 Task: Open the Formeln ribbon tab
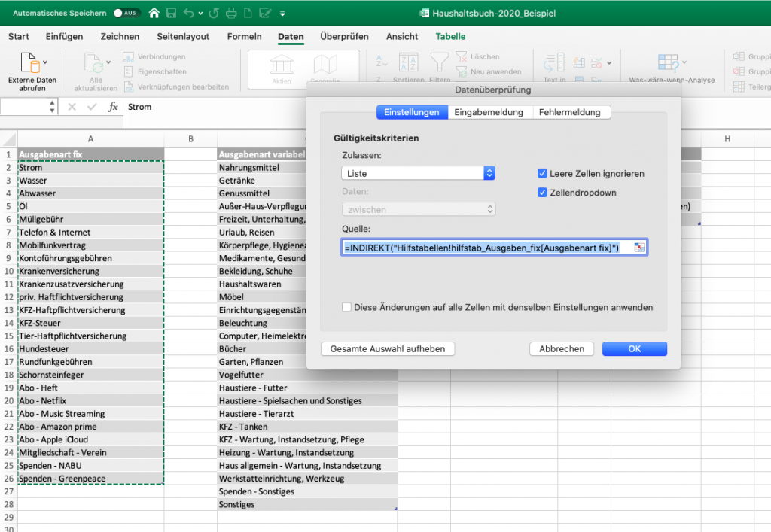point(245,36)
